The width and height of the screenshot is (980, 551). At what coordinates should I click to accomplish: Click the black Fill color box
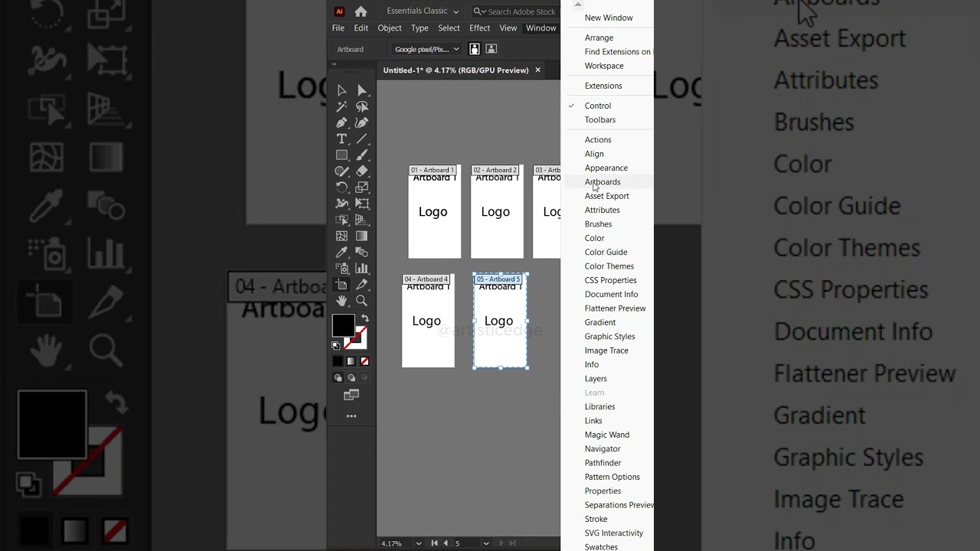pos(343,325)
